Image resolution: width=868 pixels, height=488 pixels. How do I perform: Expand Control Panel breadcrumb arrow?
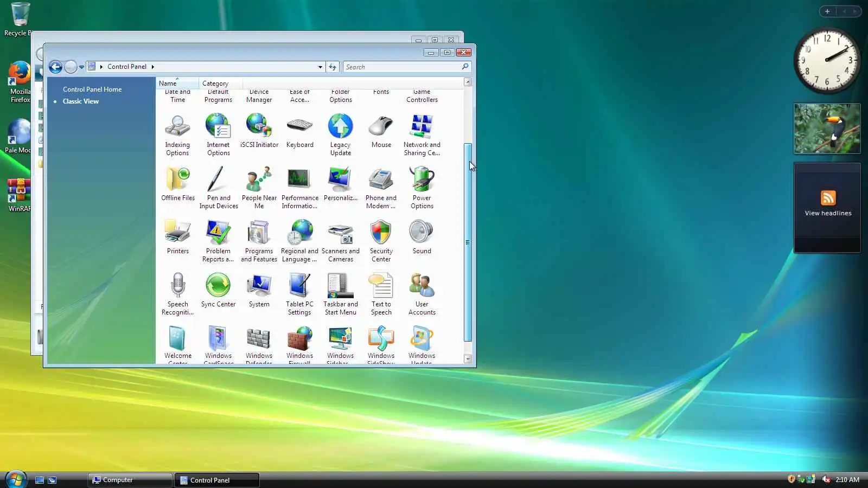(153, 67)
